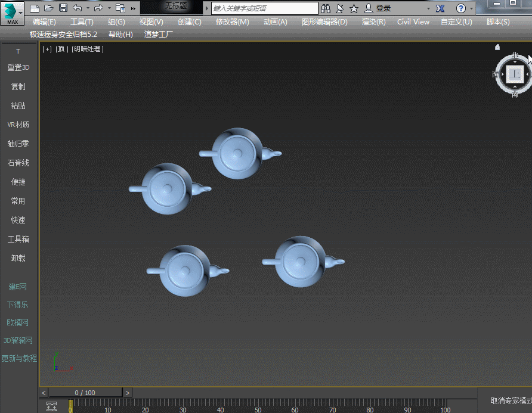Image resolution: width=532 pixels, height=413 pixels.
Task: Open the 修改器(M) menu
Action: pos(232,22)
